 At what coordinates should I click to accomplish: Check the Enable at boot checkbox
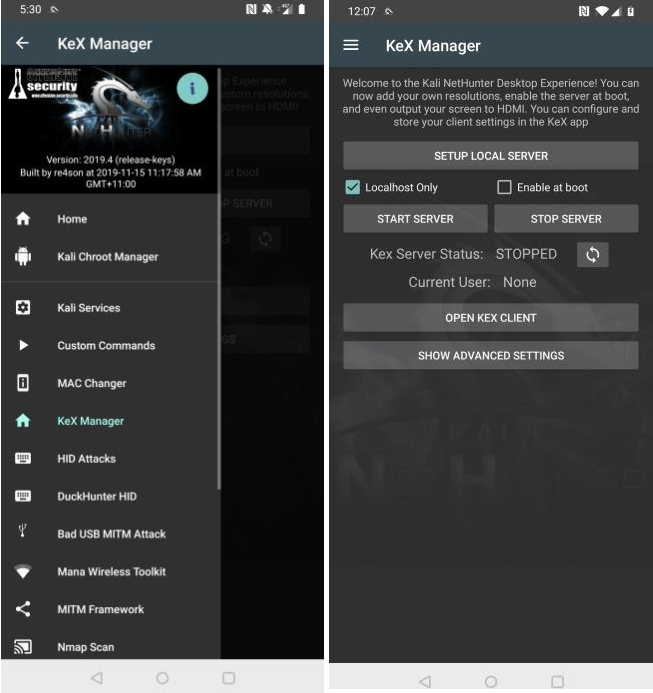pos(504,187)
